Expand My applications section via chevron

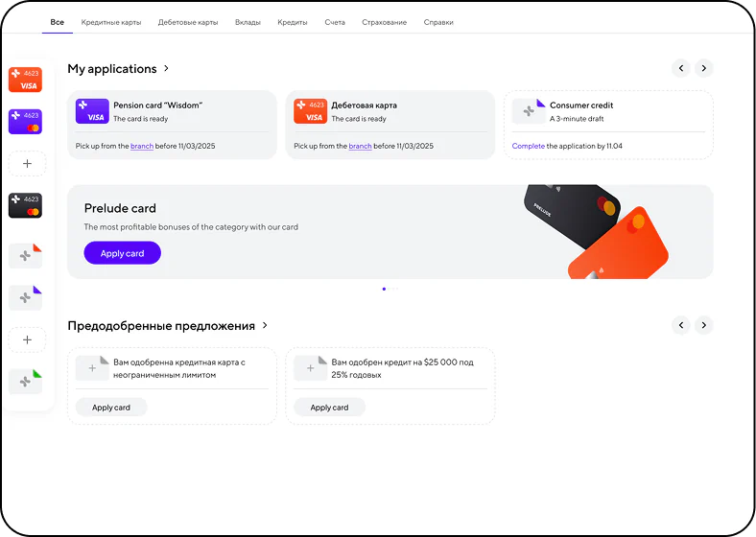[x=166, y=68]
